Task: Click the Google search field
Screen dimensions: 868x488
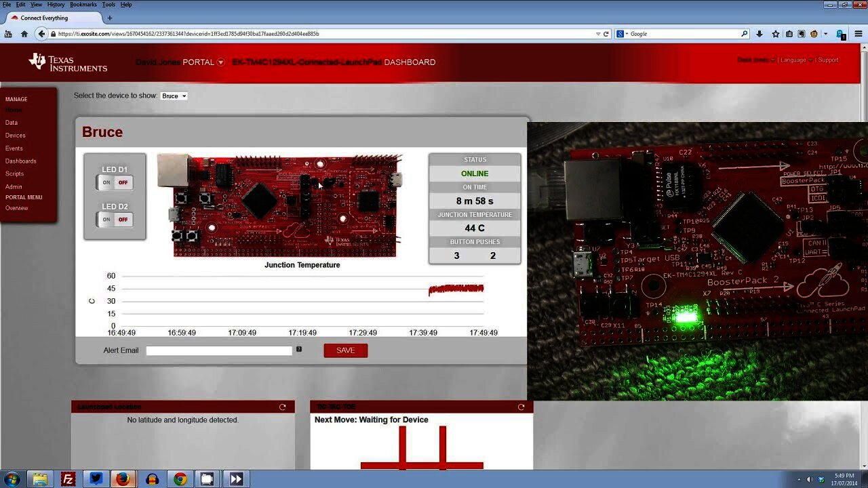Action: click(x=684, y=34)
